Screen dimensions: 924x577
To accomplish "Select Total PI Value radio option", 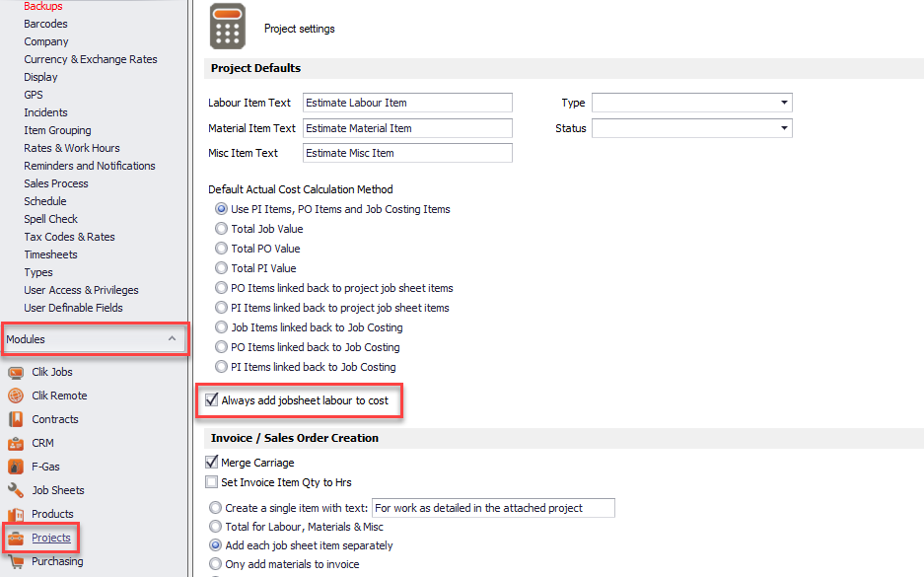I will (x=221, y=268).
